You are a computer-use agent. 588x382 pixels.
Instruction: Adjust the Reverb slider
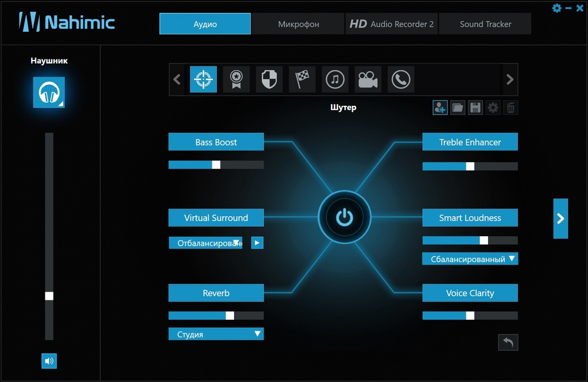(216, 316)
